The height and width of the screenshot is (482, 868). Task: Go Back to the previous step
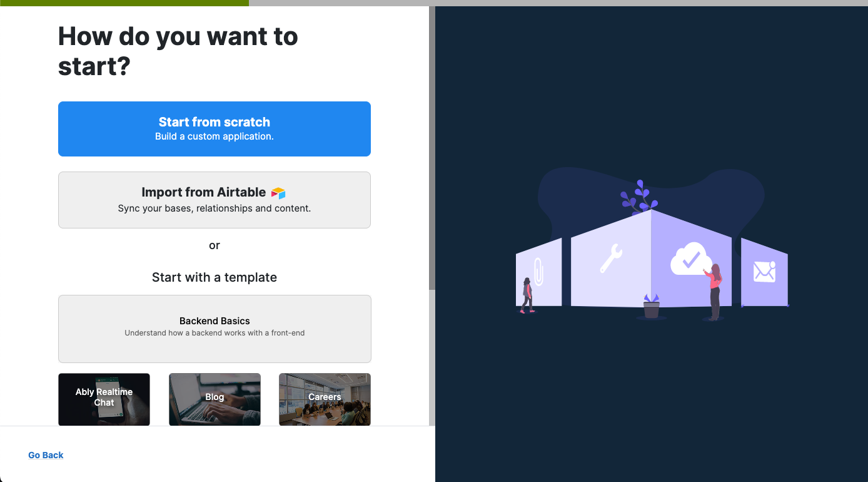pyautogui.click(x=46, y=455)
